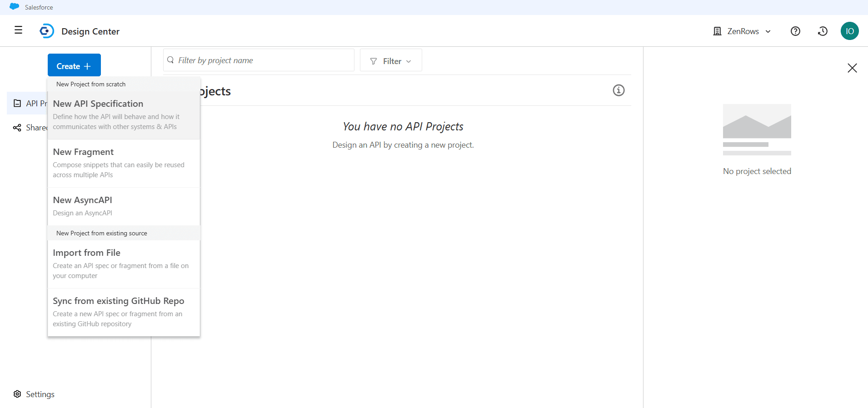Viewport: 868px width, 408px height.
Task: Open the IO user avatar menu
Action: [850, 31]
